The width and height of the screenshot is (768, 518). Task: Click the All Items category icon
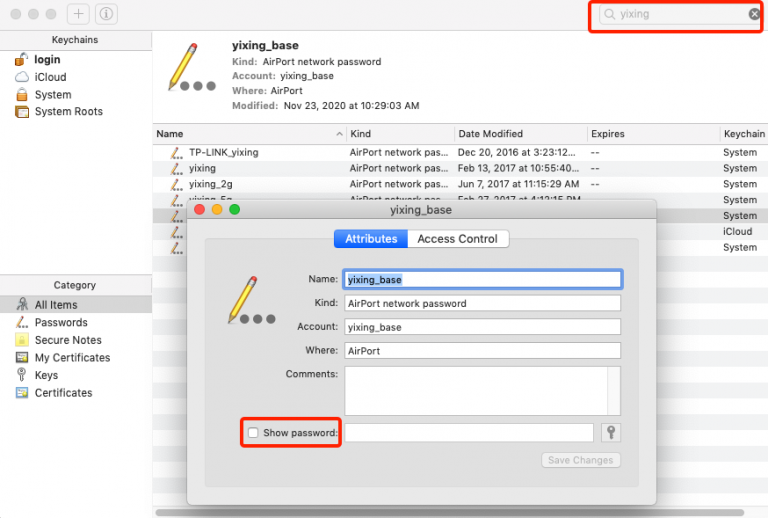coord(22,304)
